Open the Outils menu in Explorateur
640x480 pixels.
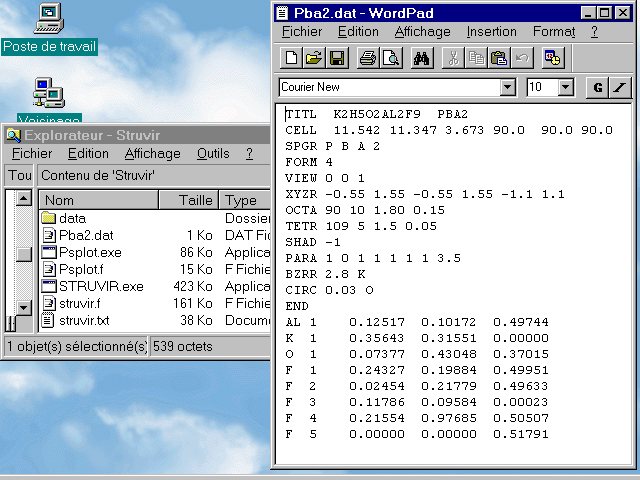(213, 153)
